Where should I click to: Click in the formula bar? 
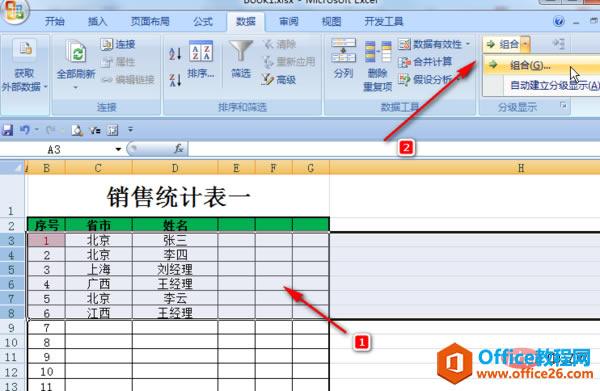(394, 149)
